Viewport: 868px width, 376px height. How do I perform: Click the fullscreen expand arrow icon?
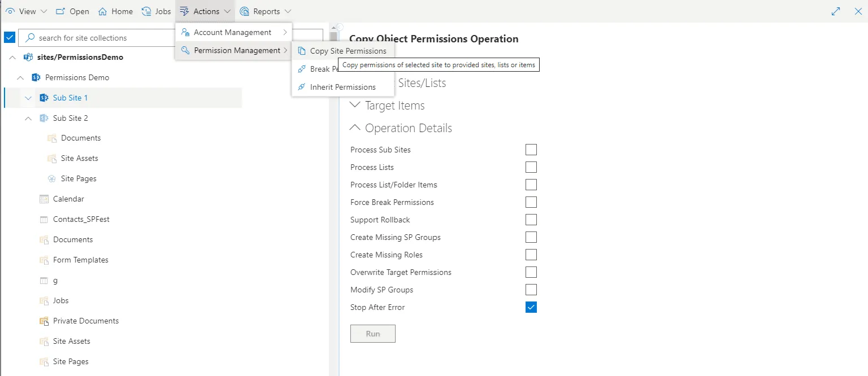tap(836, 11)
